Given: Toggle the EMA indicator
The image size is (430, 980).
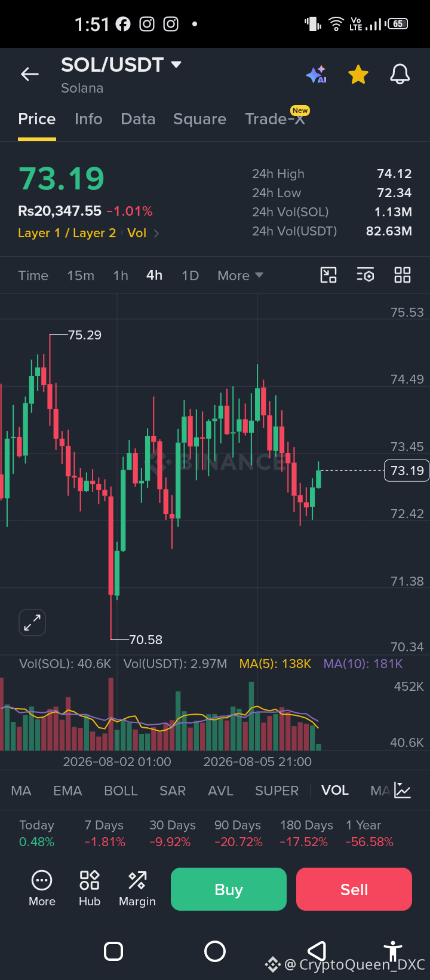Looking at the screenshot, I should (67, 791).
